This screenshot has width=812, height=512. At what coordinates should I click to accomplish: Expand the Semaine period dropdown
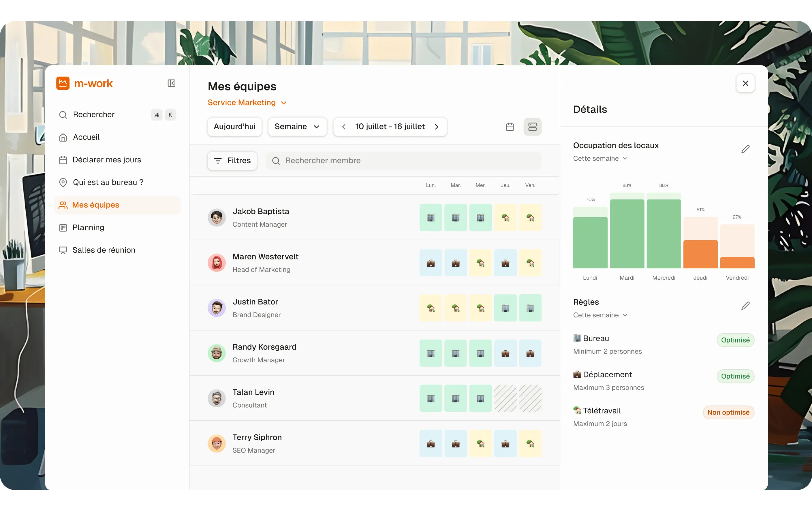[x=297, y=127]
